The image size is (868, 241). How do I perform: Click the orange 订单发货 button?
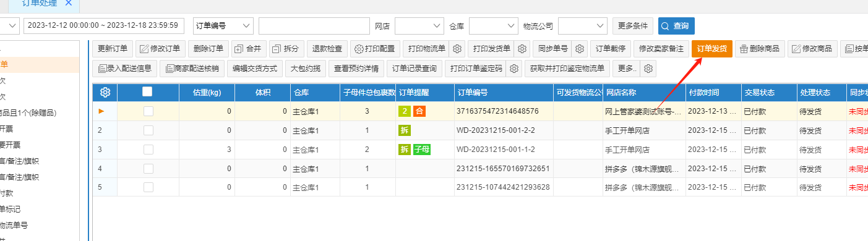pos(712,49)
